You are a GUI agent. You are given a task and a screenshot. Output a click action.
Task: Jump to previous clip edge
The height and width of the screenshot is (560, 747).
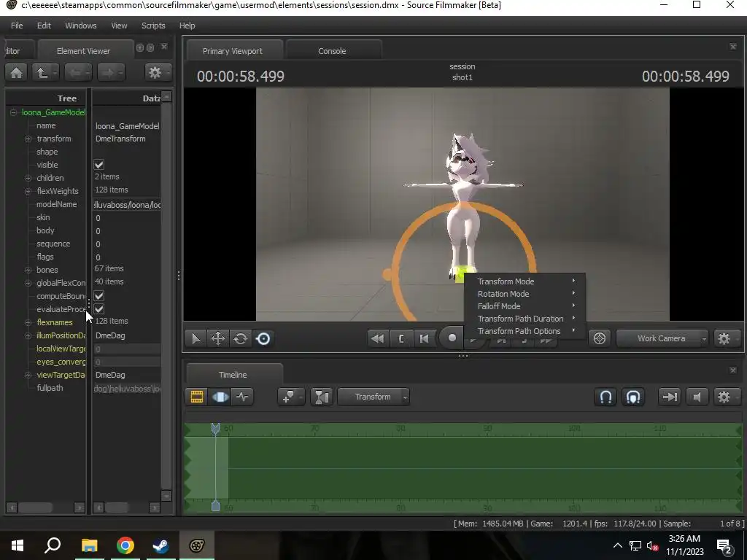click(401, 338)
